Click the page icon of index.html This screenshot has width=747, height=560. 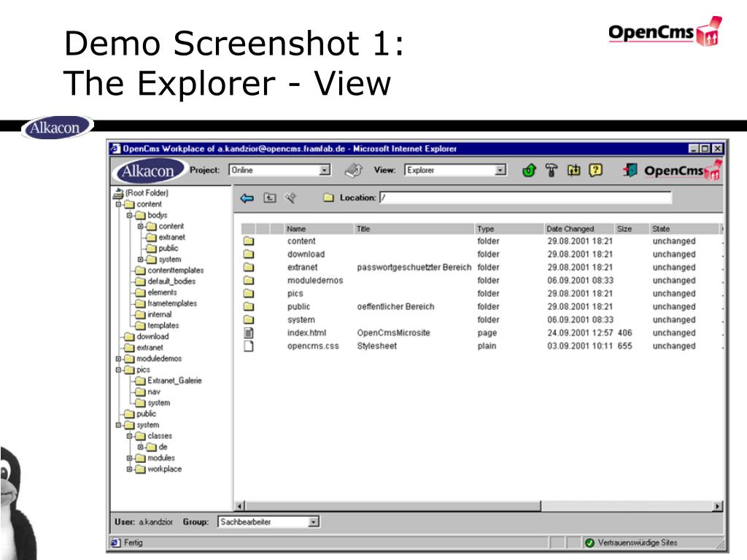pyautogui.click(x=249, y=332)
